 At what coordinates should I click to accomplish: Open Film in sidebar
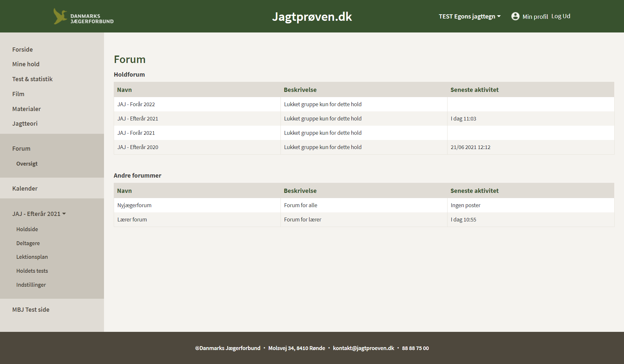coord(18,94)
